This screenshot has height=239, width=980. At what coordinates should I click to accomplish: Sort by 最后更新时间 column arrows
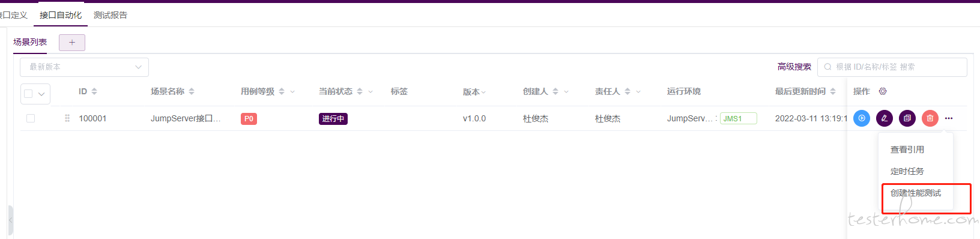[833, 91]
